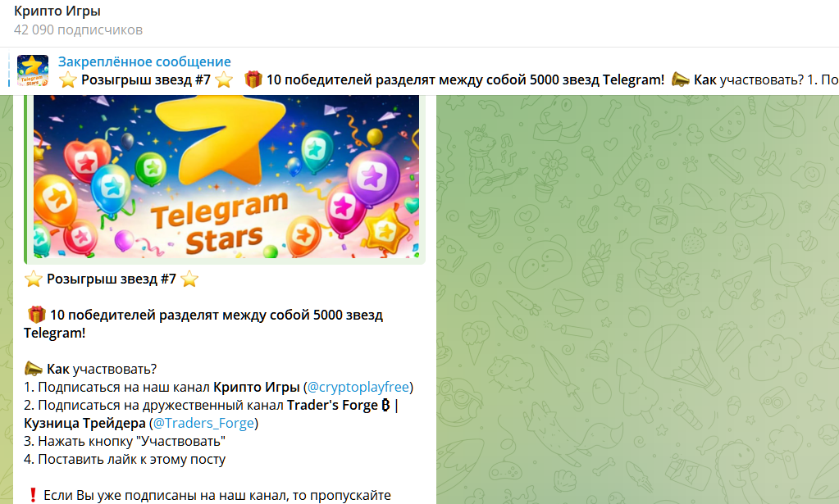The image size is (839, 504).
Task: Click the Как участвовать? line in post
Action: 90,369
